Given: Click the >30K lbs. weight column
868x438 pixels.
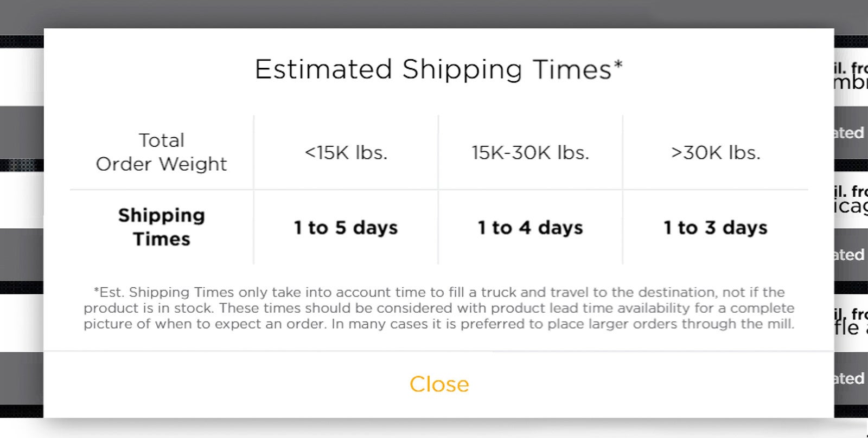Looking at the screenshot, I should coord(715,152).
